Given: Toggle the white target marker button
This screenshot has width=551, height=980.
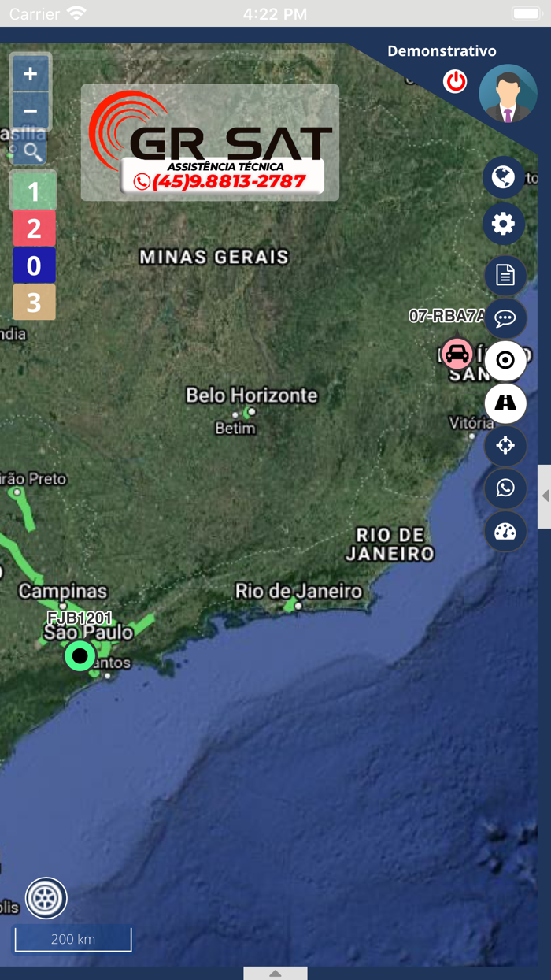Looking at the screenshot, I should pyautogui.click(x=505, y=361).
